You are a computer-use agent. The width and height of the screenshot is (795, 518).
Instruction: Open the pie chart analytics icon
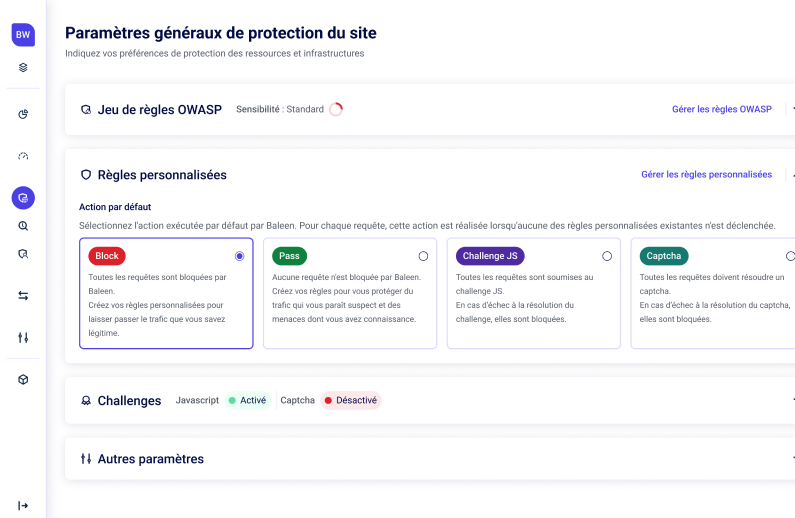(23, 114)
